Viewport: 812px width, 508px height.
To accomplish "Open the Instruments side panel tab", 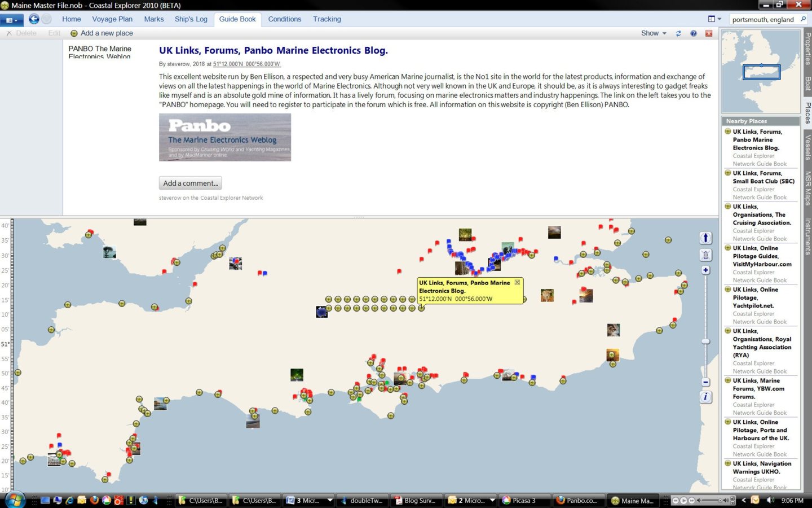I will click(807, 236).
